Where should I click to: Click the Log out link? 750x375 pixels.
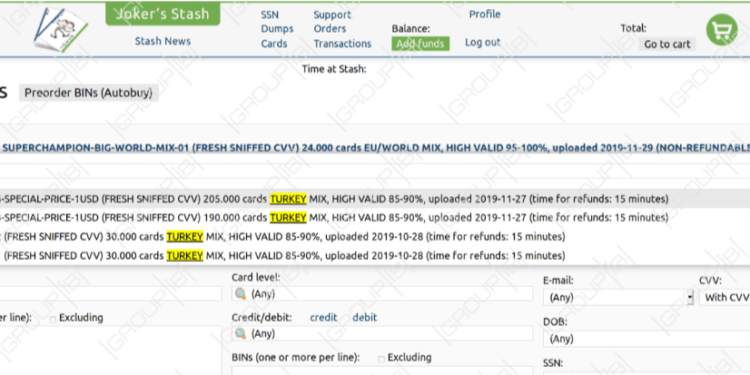(483, 42)
